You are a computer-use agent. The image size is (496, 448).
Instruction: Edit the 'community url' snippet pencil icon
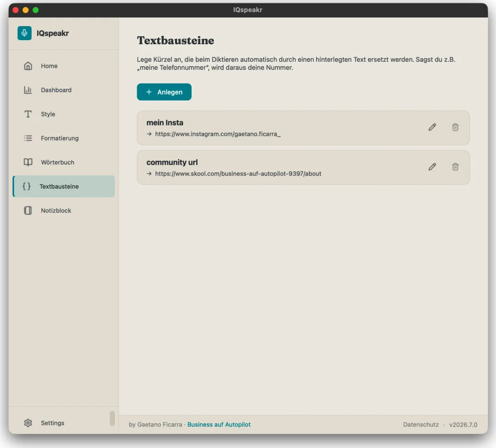click(432, 167)
